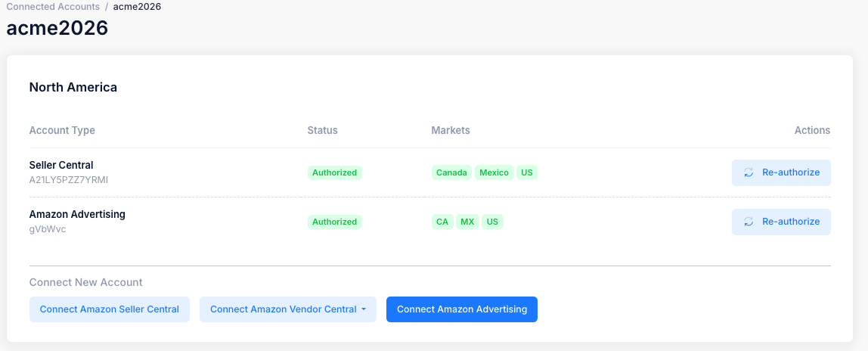Go to Connected Accounts breadcrumb link
The height and width of the screenshot is (351, 868).
(x=53, y=7)
